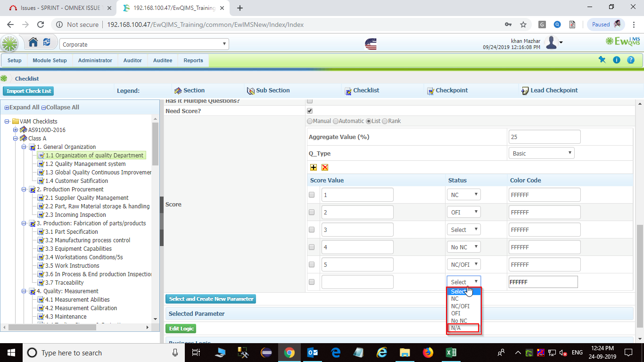Open Task View on the taskbar
Screen dimensions: 644x362
point(197,353)
